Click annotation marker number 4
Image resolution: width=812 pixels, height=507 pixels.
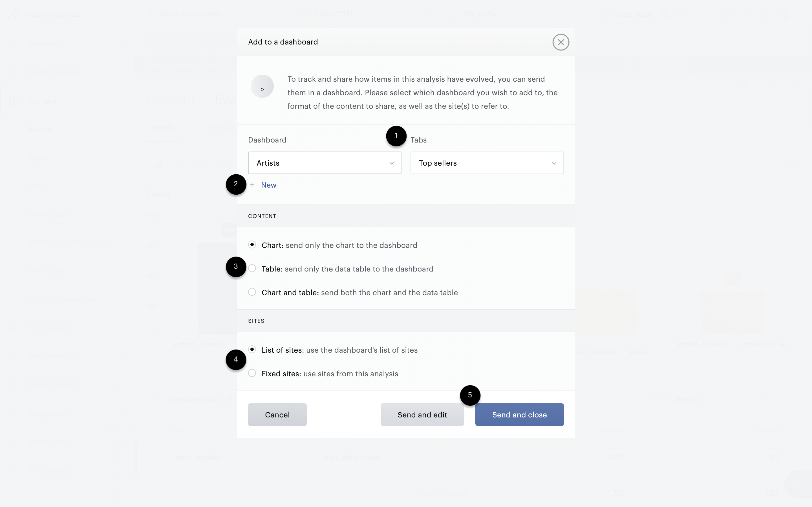point(236,359)
